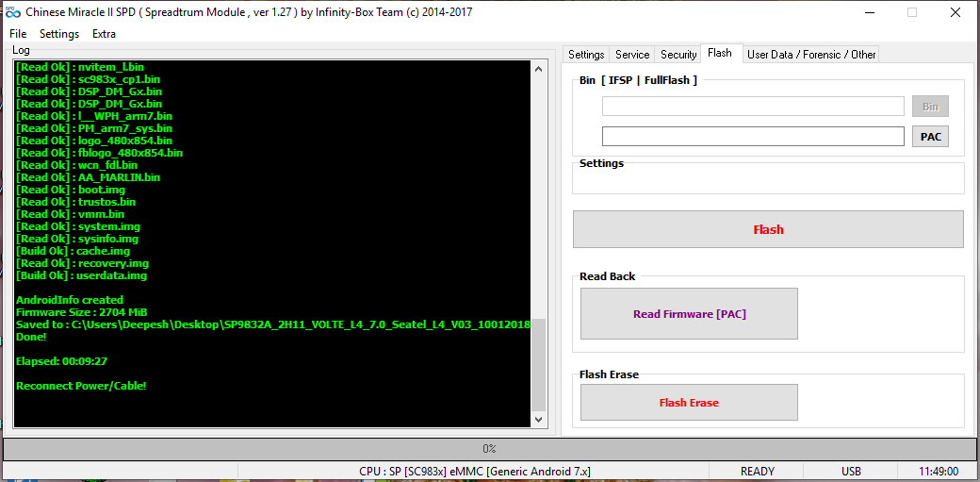
Task: Click the 0% progress bar
Action: pyautogui.click(x=489, y=449)
